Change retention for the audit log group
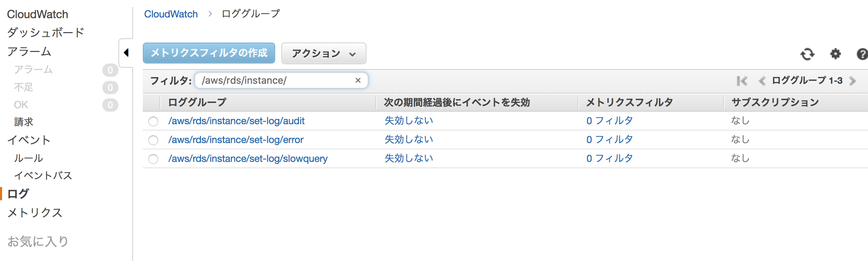This screenshot has width=868, height=261. (x=409, y=121)
